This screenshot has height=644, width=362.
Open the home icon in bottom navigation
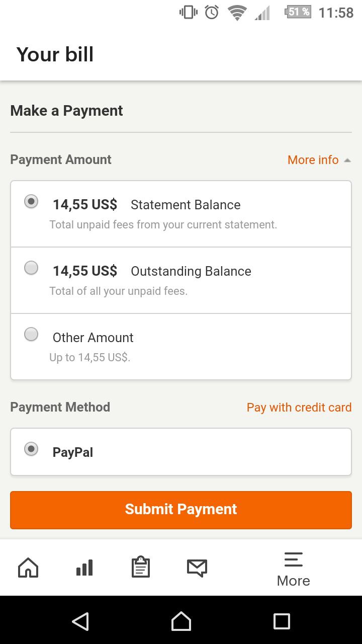tap(28, 568)
